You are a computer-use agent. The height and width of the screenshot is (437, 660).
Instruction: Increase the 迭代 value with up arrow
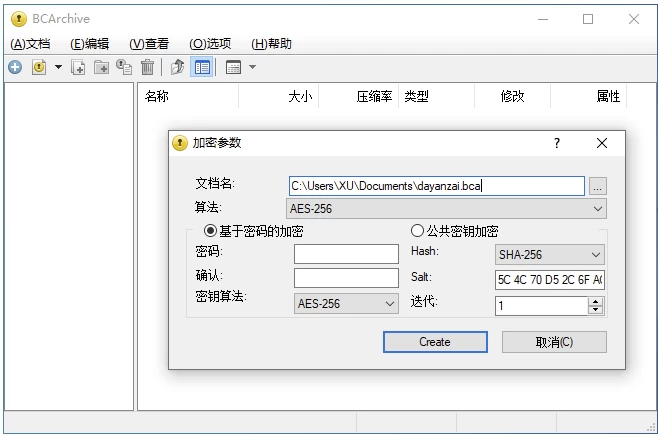point(596,301)
